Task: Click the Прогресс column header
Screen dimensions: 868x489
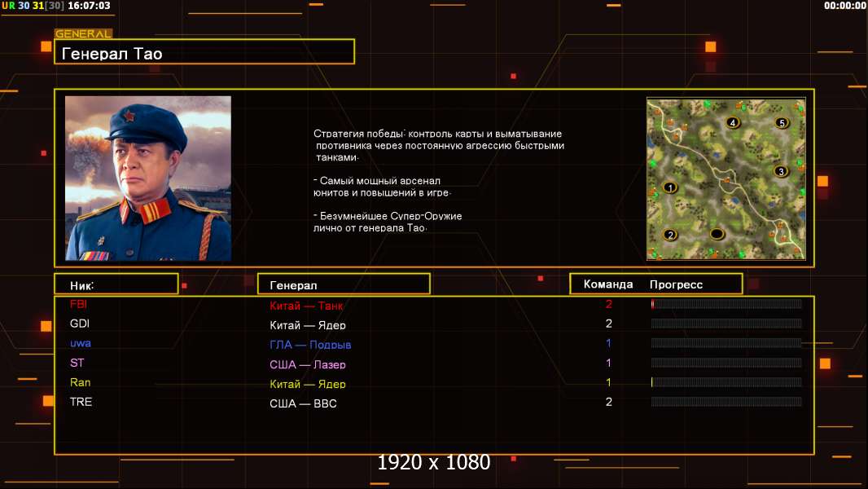Action: pyautogui.click(x=676, y=284)
